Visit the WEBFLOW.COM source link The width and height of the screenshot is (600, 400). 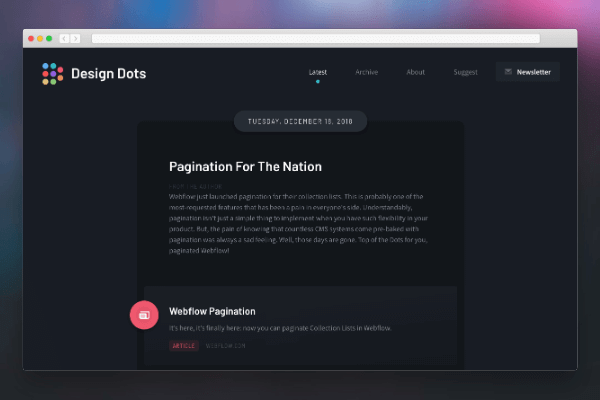tap(225, 346)
